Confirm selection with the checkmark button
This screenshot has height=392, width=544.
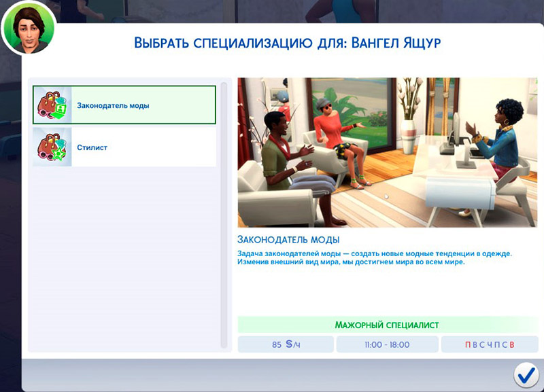(x=526, y=375)
